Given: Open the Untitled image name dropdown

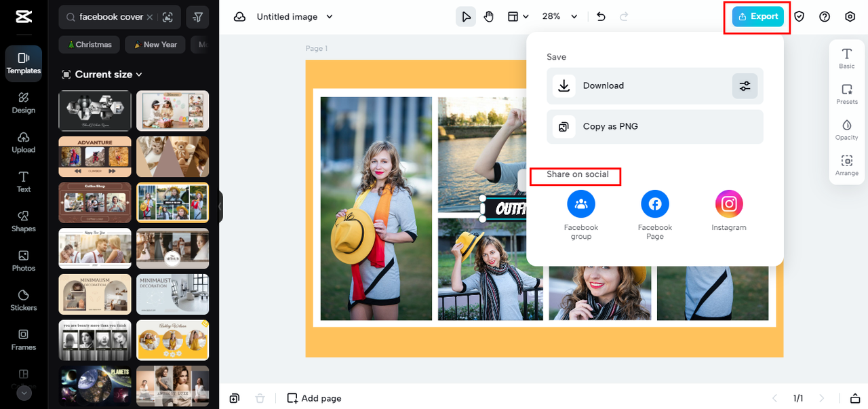Looking at the screenshot, I should [x=295, y=17].
